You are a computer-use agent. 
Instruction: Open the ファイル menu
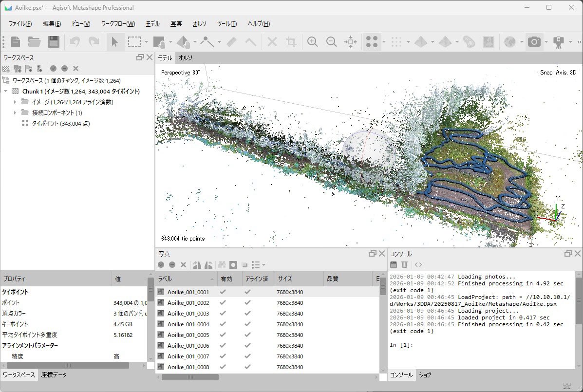coord(20,24)
